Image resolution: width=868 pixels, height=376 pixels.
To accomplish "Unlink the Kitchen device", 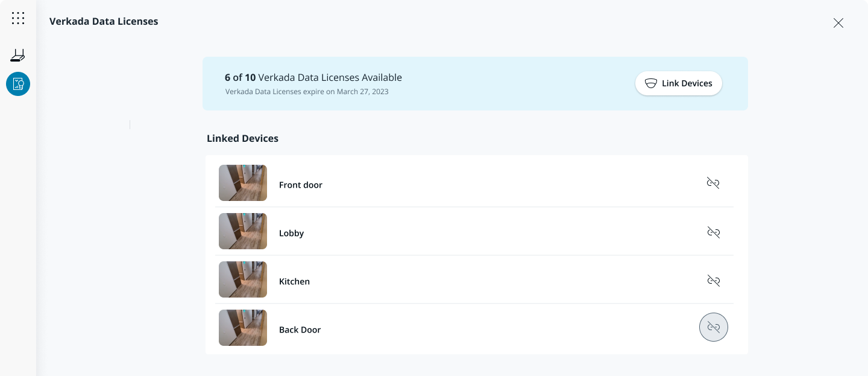I will pyautogui.click(x=713, y=281).
